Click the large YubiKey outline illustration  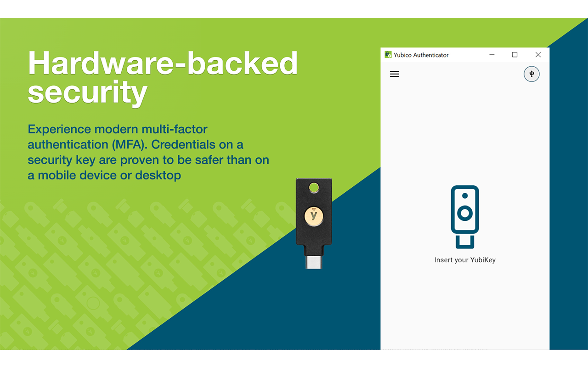465,216
